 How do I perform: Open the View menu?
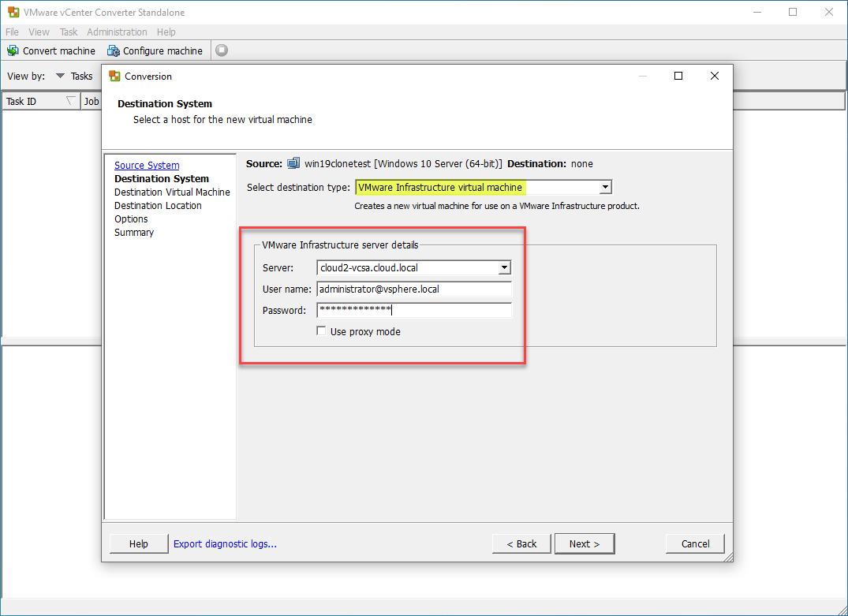[x=39, y=32]
